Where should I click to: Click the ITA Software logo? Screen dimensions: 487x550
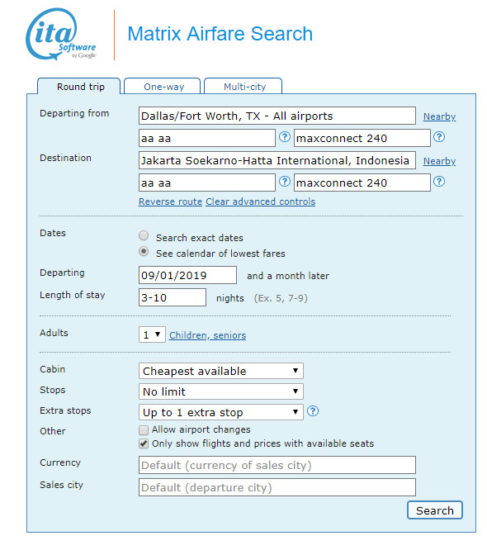(x=61, y=34)
